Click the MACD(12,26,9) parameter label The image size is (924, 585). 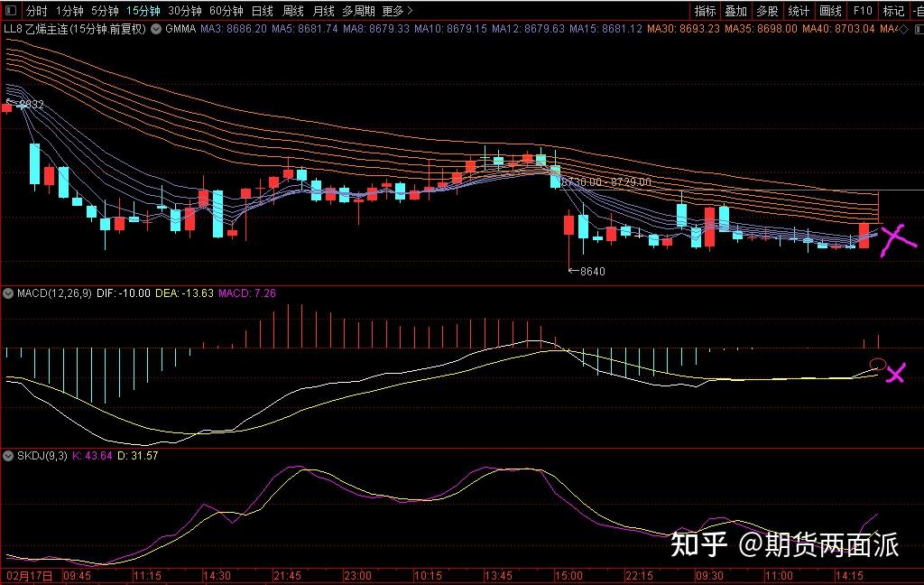click(54, 293)
